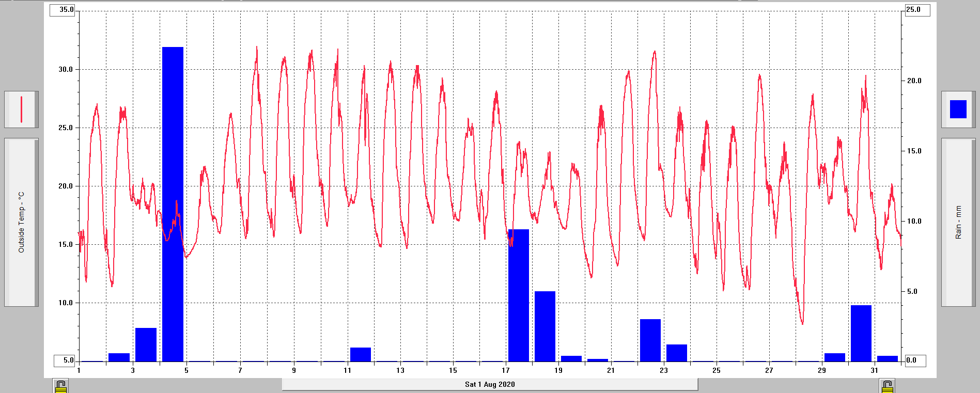Open the Outside Temp sensor selector

click(x=21, y=222)
